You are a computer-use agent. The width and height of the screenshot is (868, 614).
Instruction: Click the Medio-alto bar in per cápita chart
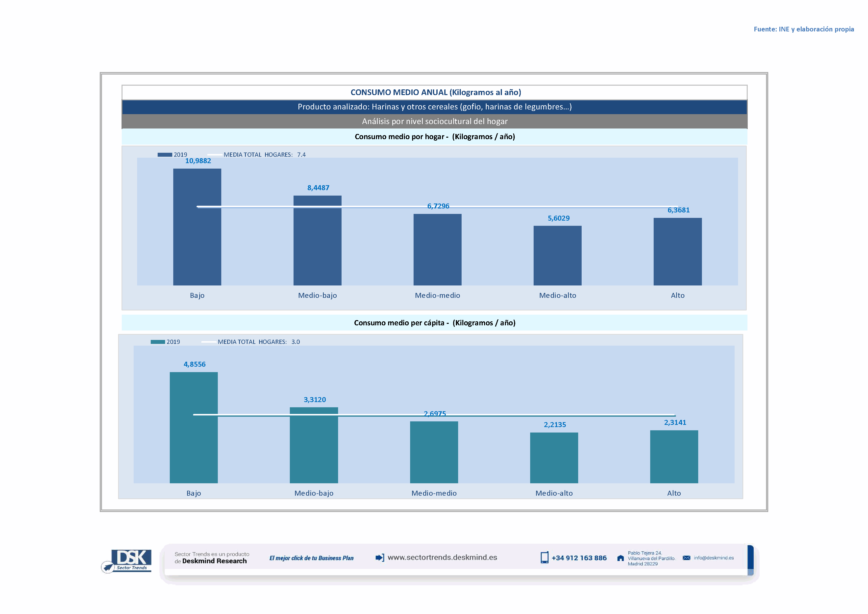coord(554,458)
